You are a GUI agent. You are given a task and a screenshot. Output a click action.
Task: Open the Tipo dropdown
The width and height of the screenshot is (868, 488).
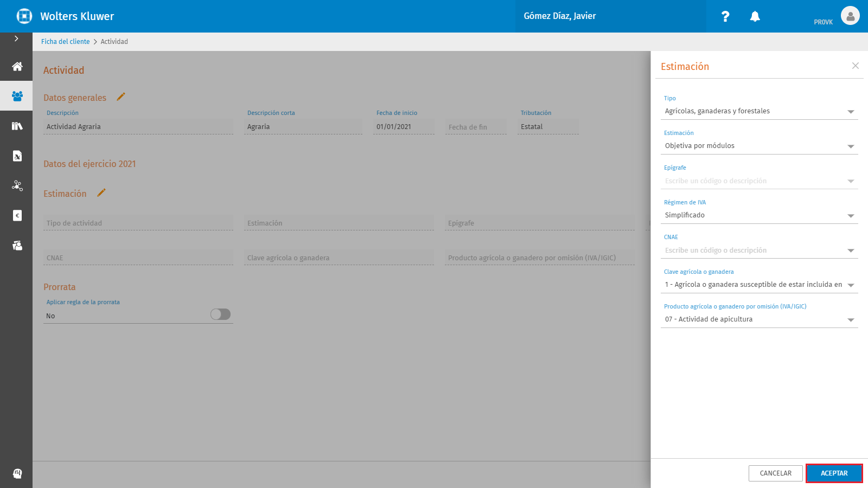(x=759, y=111)
